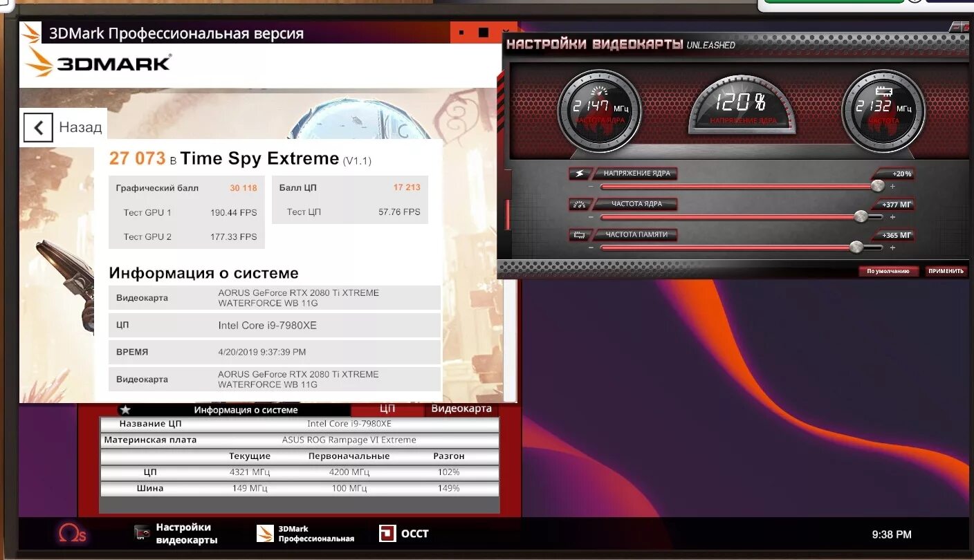Click plus on Частота ядра slider
This screenshot has width=974, height=560.
(x=892, y=217)
